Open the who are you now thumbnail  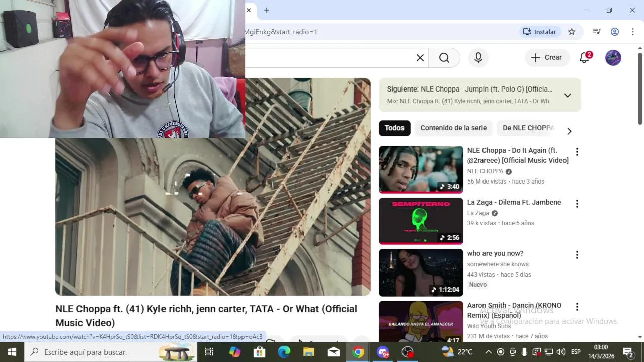421,273
